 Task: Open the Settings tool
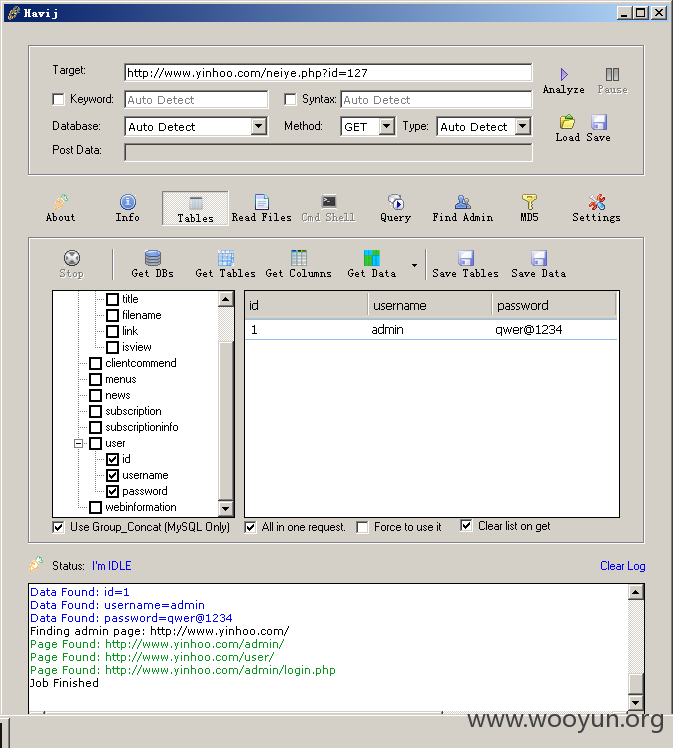[596, 208]
